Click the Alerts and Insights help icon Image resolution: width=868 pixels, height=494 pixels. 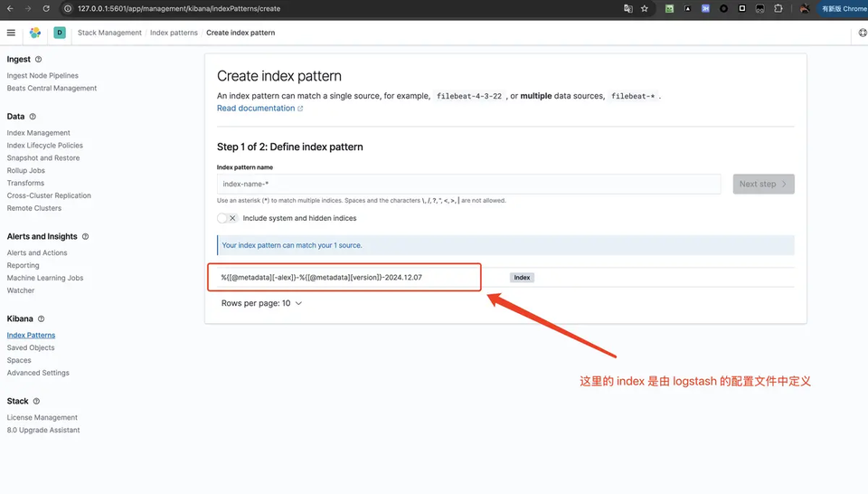click(x=85, y=236)
